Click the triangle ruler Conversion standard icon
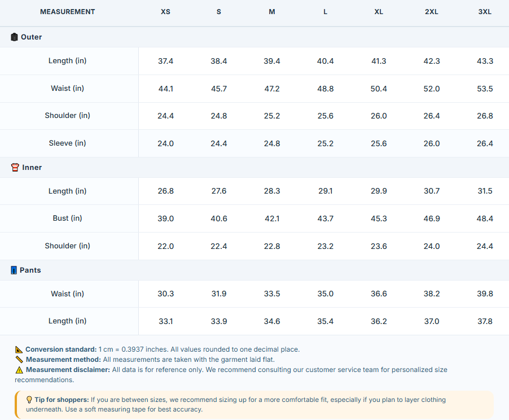Image resolution: width=509 pixels, height=420 pixels. [19, 349]
